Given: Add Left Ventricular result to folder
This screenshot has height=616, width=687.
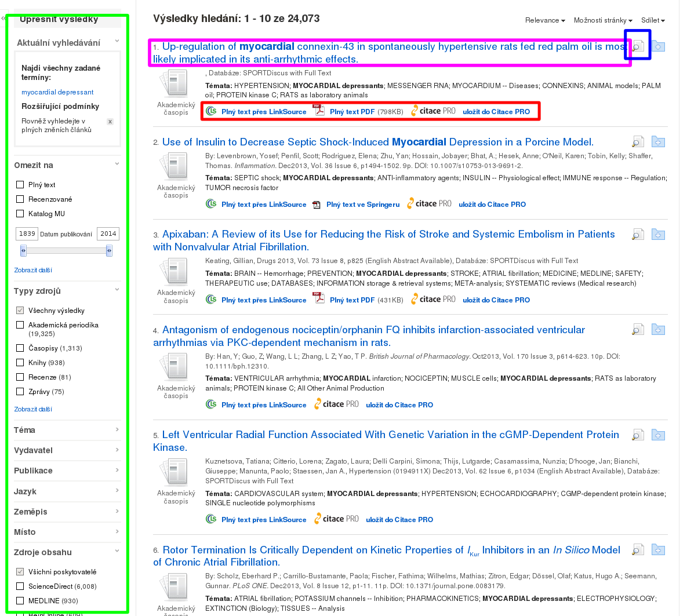Looking at the screenshot, I should [658, 435].
